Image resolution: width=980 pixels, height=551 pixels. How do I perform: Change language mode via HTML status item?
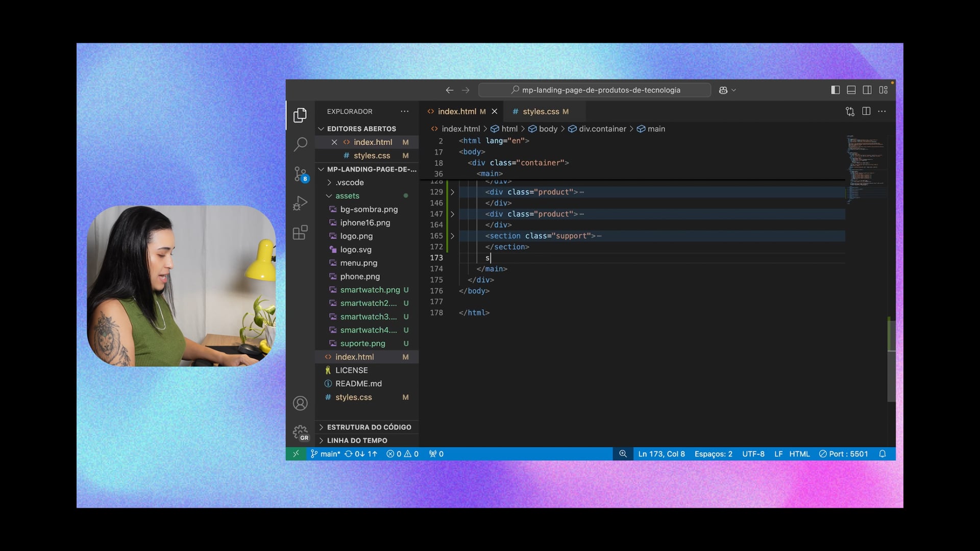(799, 454)
